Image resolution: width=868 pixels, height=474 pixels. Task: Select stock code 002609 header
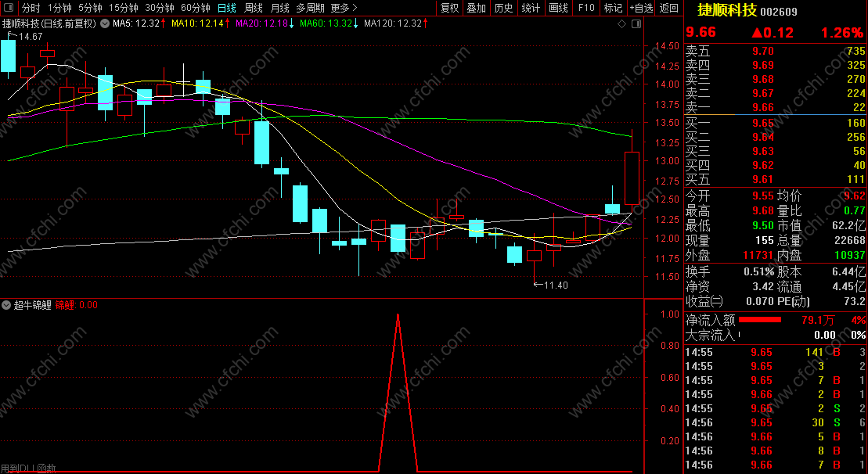779,12
